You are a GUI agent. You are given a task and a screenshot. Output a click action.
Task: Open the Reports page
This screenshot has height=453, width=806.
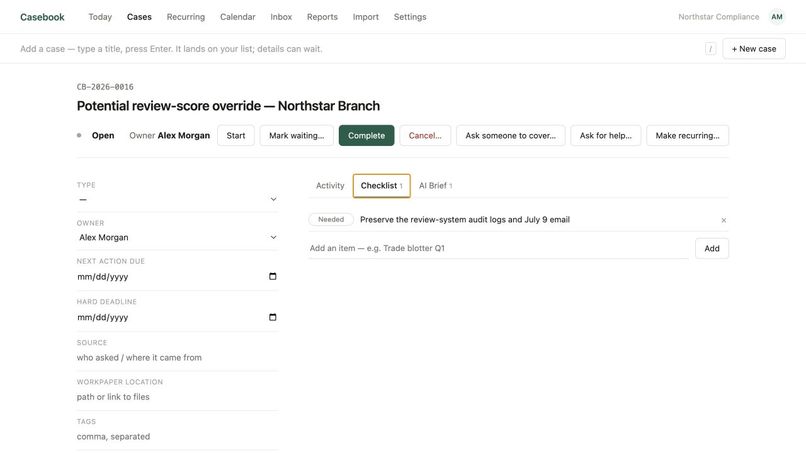tap(322, 17)
